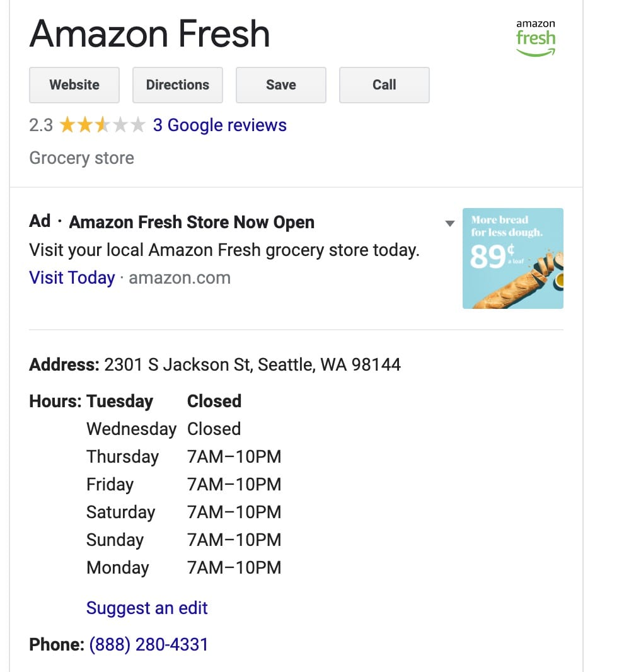This screenshot has height=672, width=624.
Task: Click the Visit Today ad link
Action: 72,278
